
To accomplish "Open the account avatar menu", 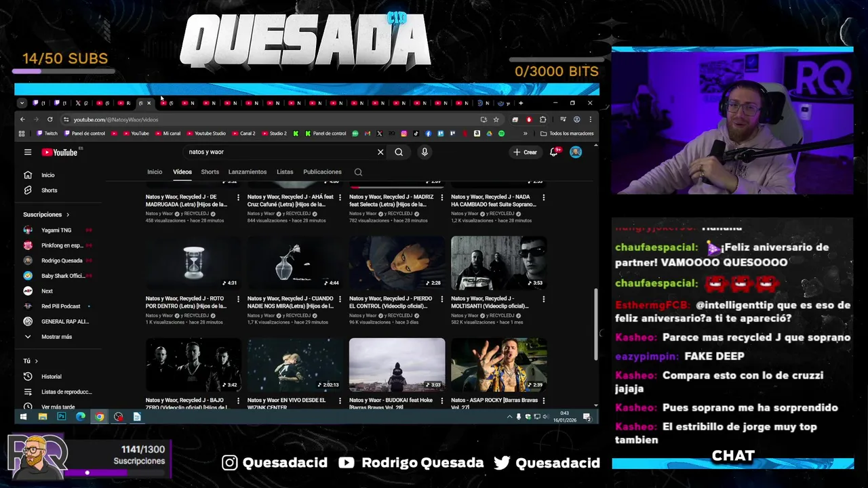I will tap(576, 152).
